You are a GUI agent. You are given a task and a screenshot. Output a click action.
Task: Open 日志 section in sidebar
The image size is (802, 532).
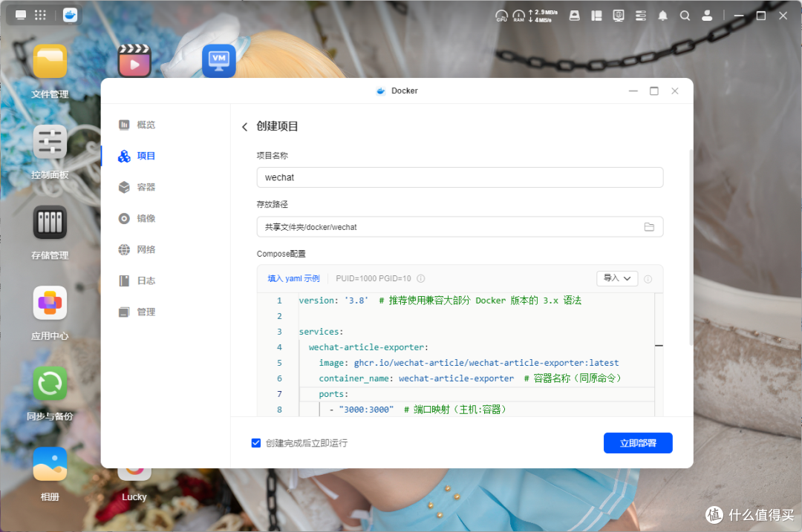coord(137,280)
